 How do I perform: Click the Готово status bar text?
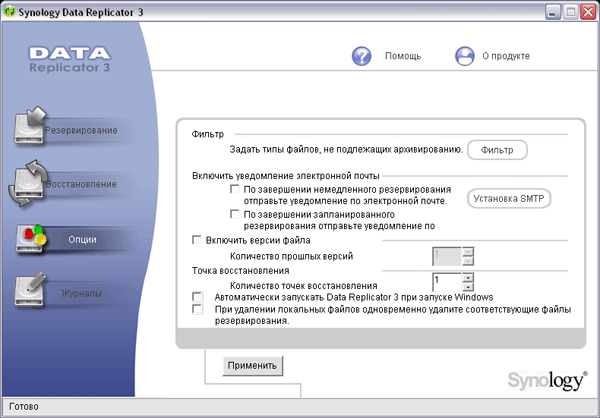tap(24, 407)
